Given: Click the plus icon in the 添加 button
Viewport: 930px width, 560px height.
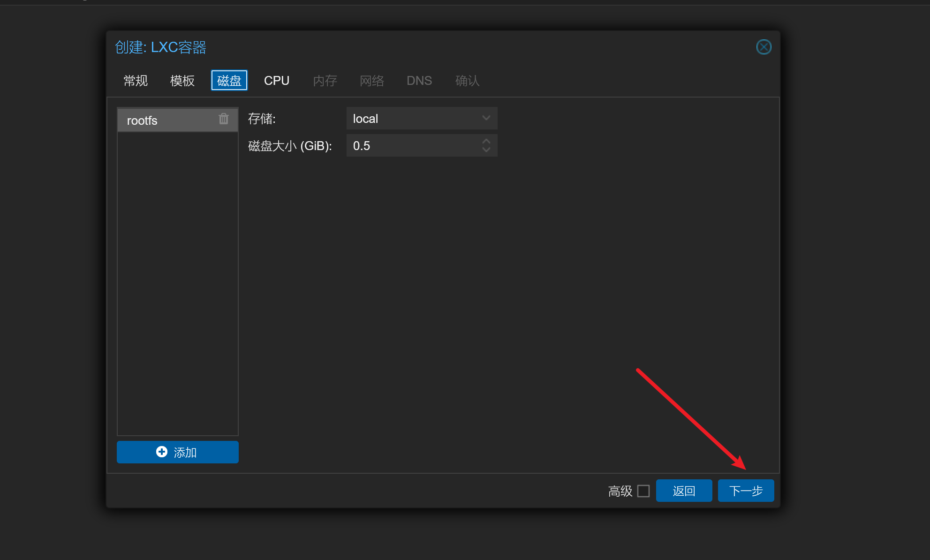Looking at the screenshot, I should coord(161,452).
